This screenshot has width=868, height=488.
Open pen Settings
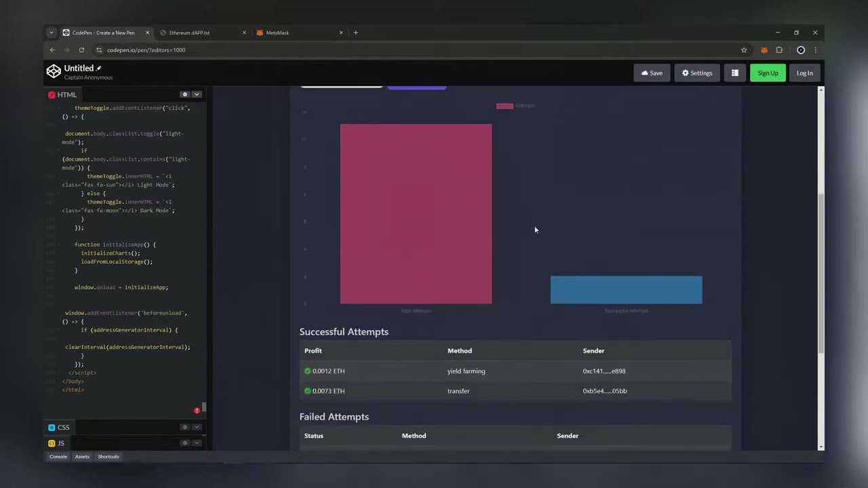(x=697, y=73)
